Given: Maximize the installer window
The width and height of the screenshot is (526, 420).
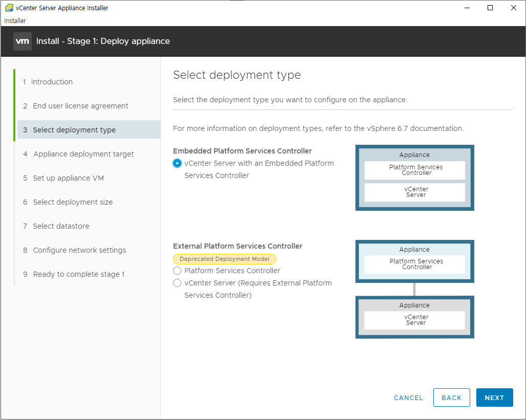Looking at the screenshot, I should click(490, 8).
